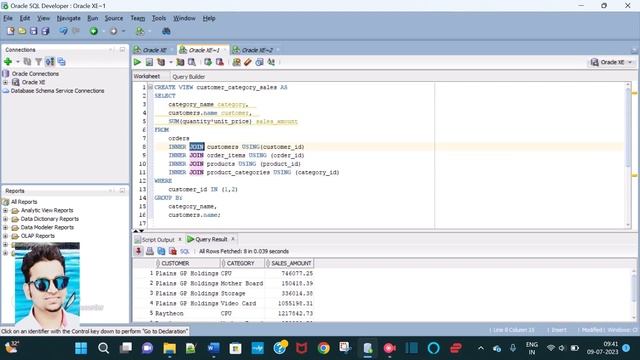Click the Undo arrow icon
Image resolution: width=640 pixels, height=360 pixels.
(63, 31)
